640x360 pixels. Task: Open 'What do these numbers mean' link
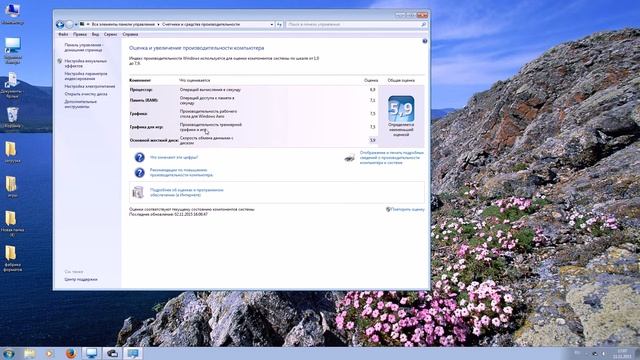pyautogui.click(x=174, y=157)
